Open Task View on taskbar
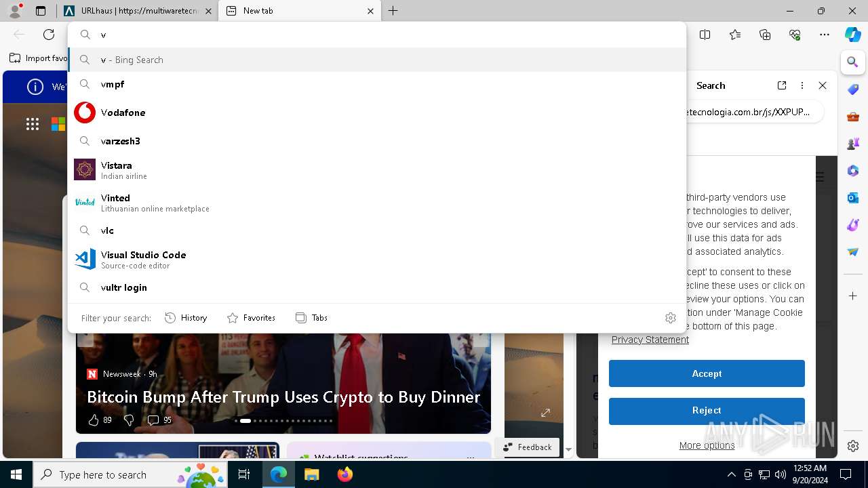The width and height of the screenshot is (868, 488). 244,474
